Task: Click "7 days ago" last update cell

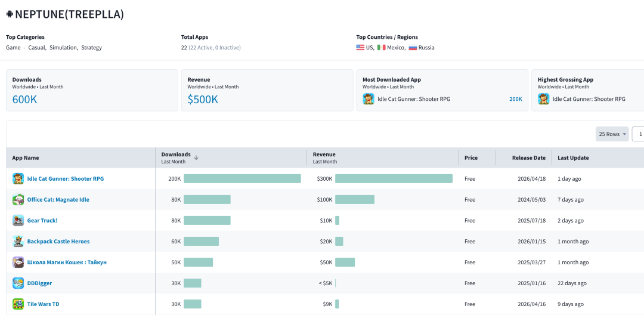Action: 571,200
